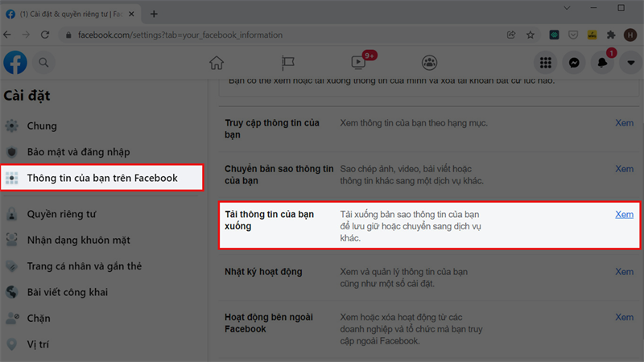Click the Tải thông tin của bạn xuống heading
This screenshot has height=362, width=644.
[x=269, y=220]
